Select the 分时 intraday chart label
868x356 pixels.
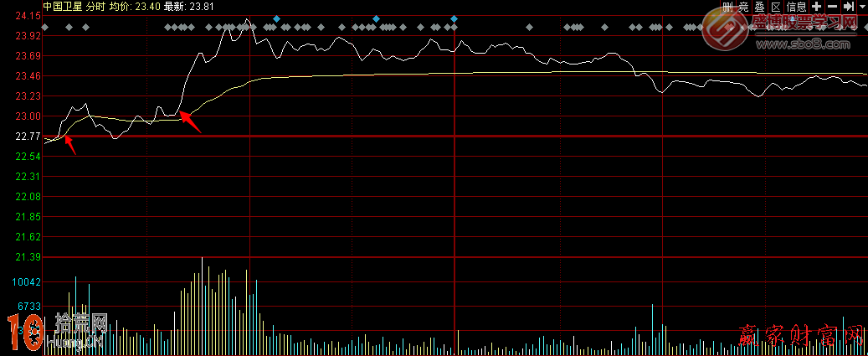[x=95, y=6]
